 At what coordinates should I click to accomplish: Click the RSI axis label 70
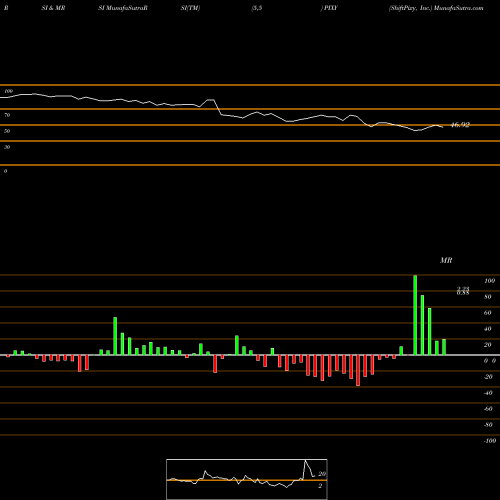7,115
